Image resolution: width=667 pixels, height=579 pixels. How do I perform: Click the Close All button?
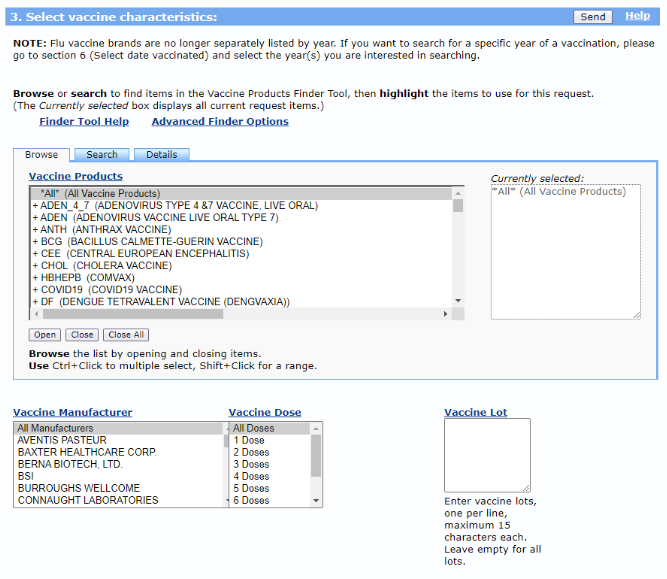[126, 335]
